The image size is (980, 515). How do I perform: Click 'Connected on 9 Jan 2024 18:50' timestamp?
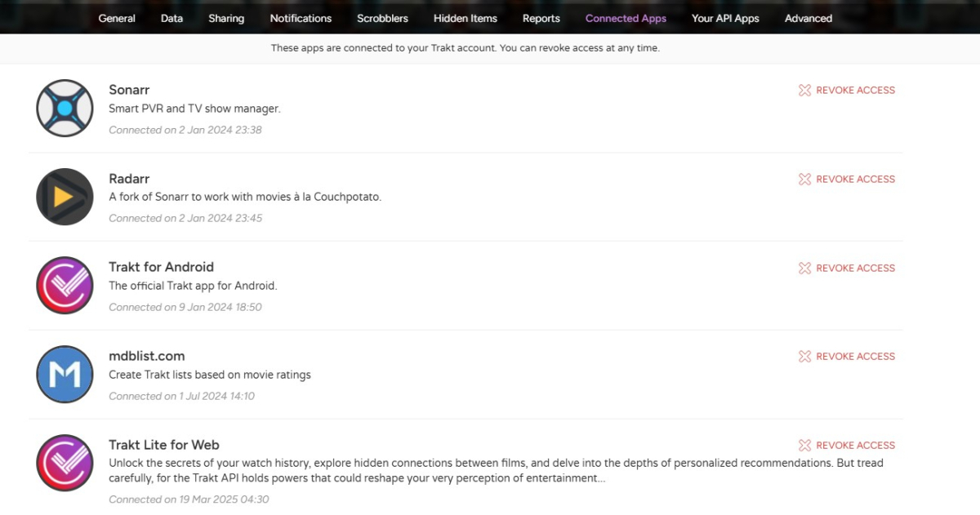pyautogui.click(x=185, y=308)
